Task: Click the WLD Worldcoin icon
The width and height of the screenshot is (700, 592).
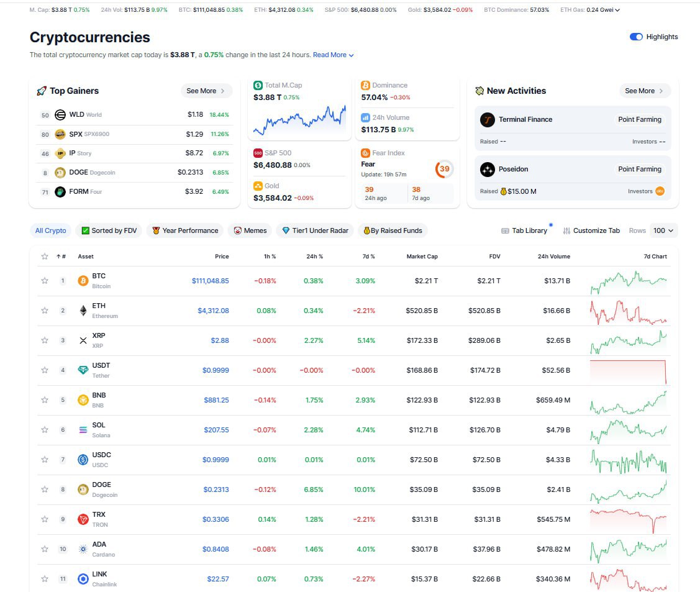Action: [60, 115]
